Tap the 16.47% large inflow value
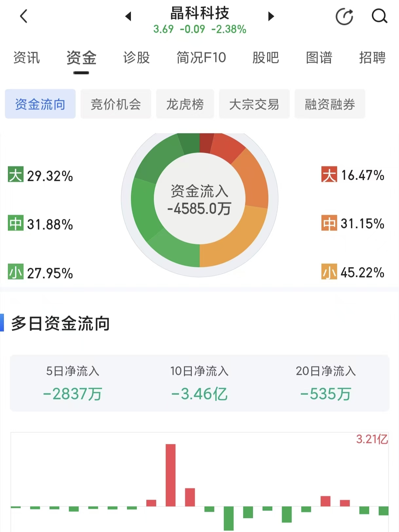 [x=363, y=175]
